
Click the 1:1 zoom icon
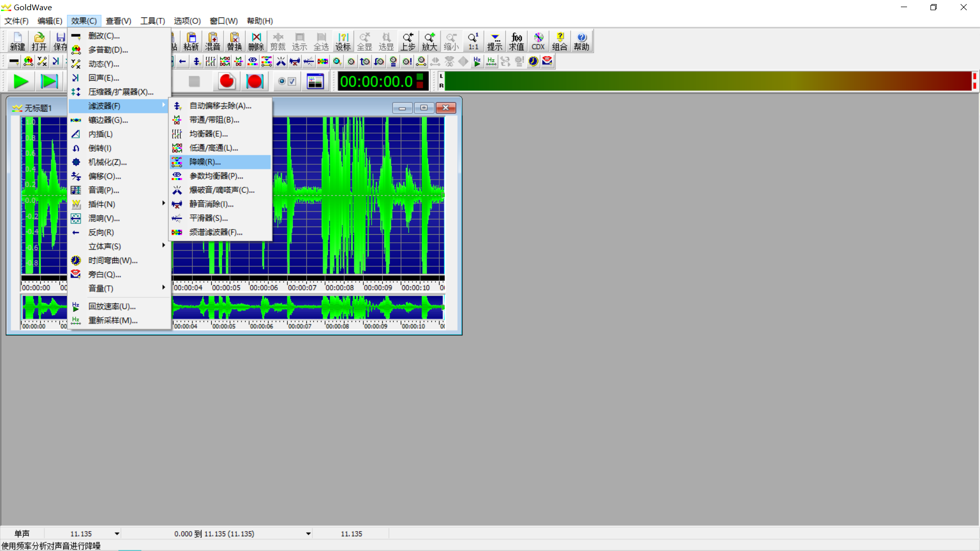tap(473, 41)
